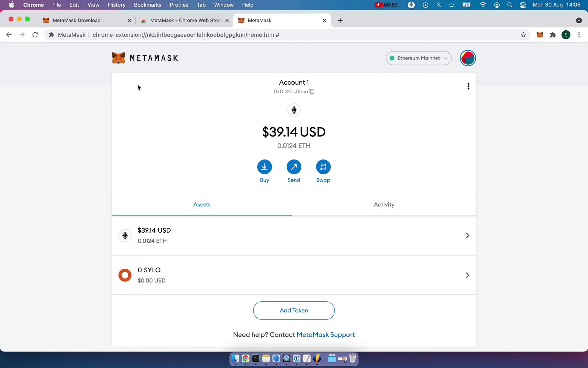Click the copy account address icon
Image resolution: width=588 pixels, height=368 pixels.
312,92
